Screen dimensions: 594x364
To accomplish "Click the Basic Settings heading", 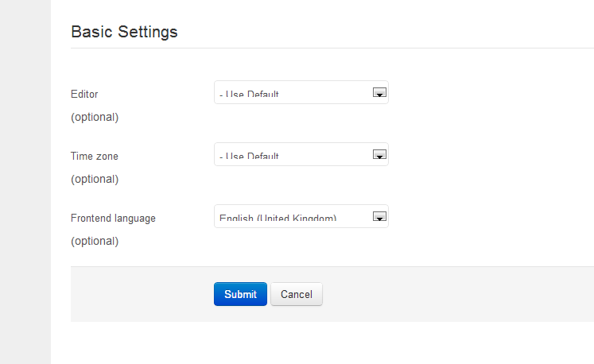I will [x=124, y=32].
